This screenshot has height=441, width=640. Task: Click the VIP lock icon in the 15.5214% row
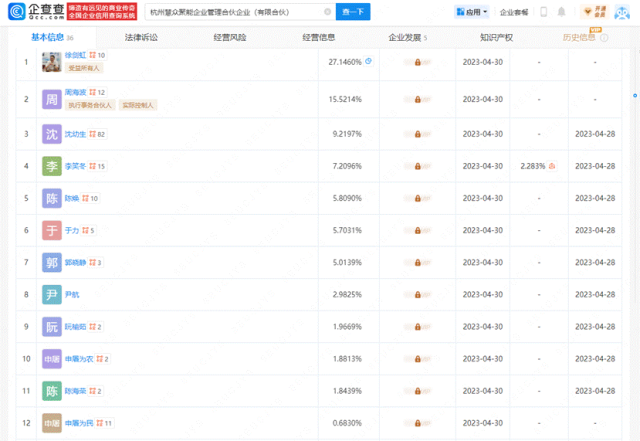[418, 99]
